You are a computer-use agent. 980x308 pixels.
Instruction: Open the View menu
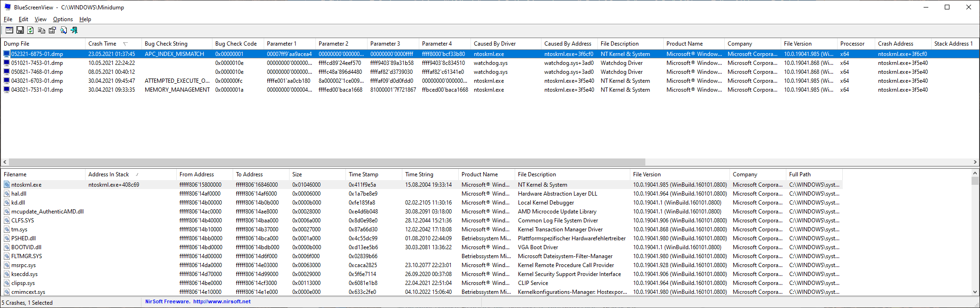40,19
